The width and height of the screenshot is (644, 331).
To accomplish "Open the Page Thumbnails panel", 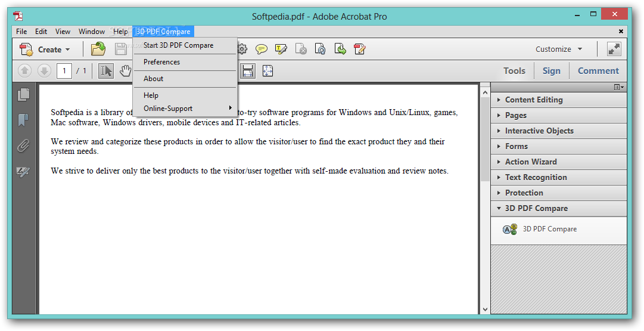I will [x=23, y=95].
